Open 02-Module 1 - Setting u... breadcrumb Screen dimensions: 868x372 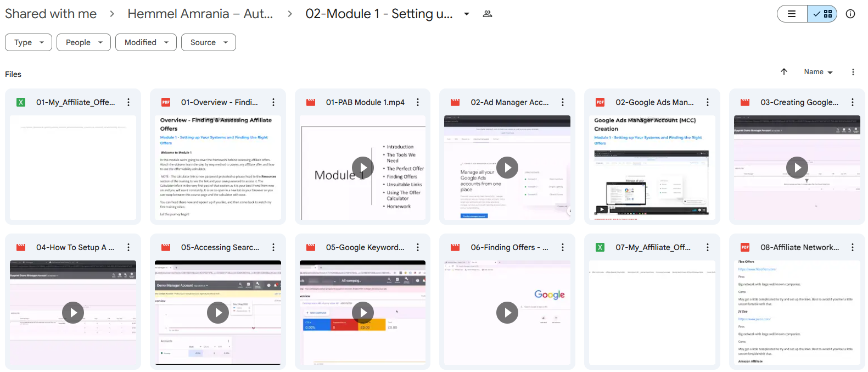379,14
